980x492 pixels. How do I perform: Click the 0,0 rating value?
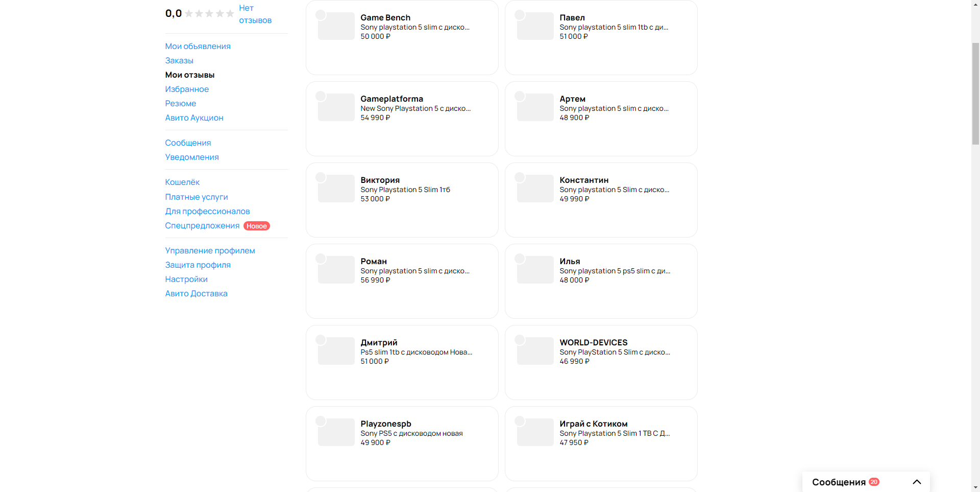click(174, 13)
